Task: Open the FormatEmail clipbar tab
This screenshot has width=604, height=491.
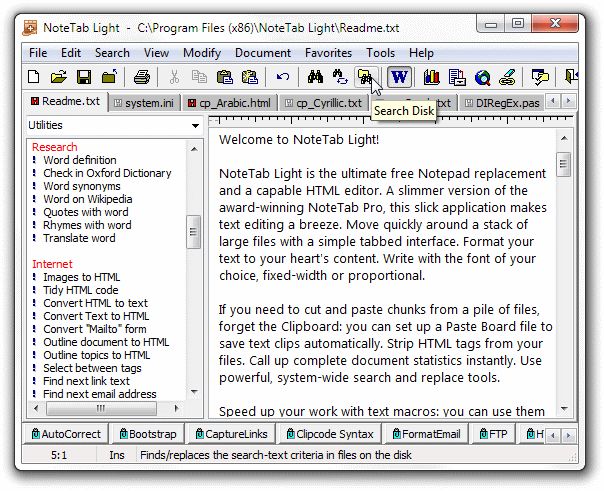Action: (426, 434)
